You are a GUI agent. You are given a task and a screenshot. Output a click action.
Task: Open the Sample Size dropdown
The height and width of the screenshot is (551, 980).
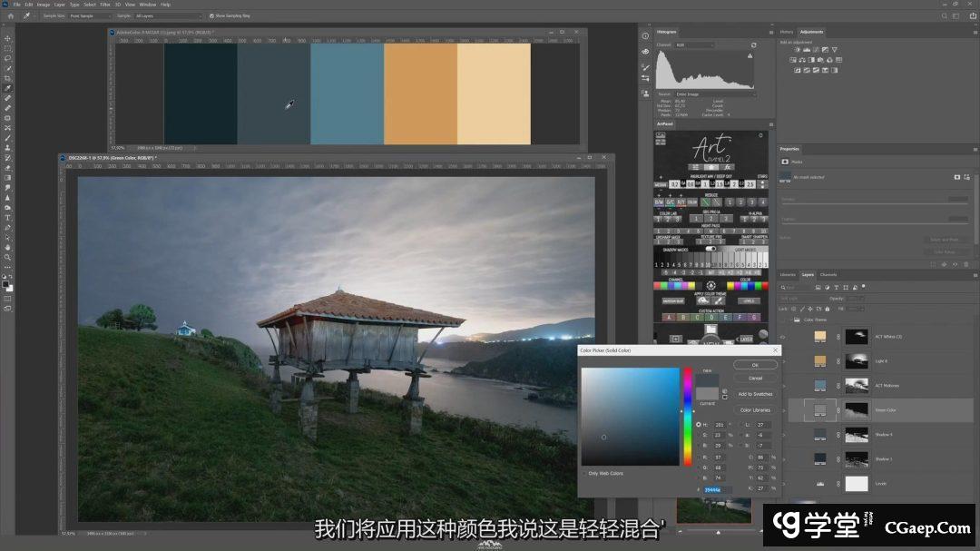[x=91, y=15]
